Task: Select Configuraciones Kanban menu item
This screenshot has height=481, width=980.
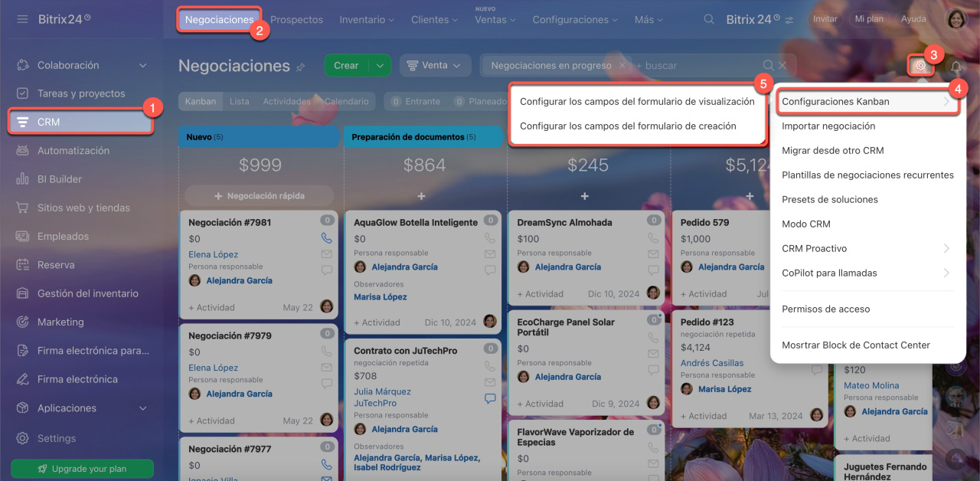Action: click(867, 101)
